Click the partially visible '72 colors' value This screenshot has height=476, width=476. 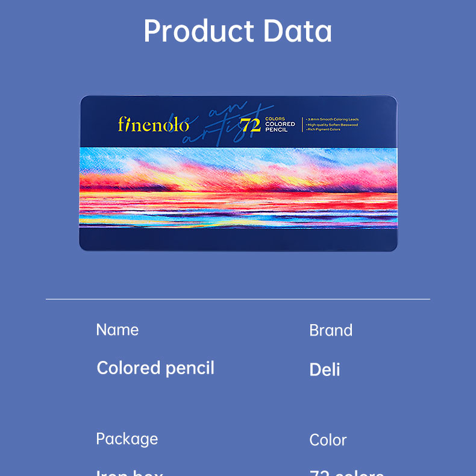(346, 472)
